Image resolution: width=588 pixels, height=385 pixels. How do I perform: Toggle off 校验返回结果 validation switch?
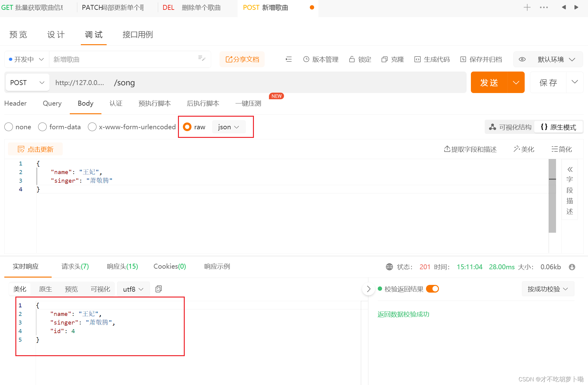(432, 289)
